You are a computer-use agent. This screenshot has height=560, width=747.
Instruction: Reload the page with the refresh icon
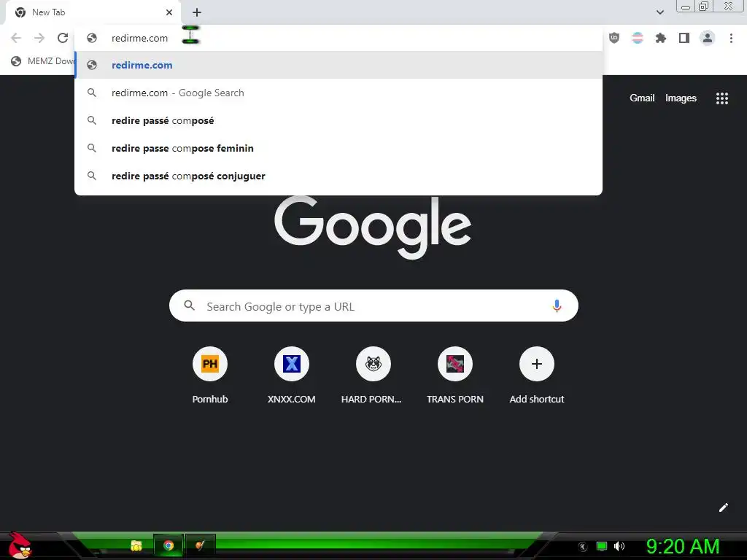(x=63, y=38)
